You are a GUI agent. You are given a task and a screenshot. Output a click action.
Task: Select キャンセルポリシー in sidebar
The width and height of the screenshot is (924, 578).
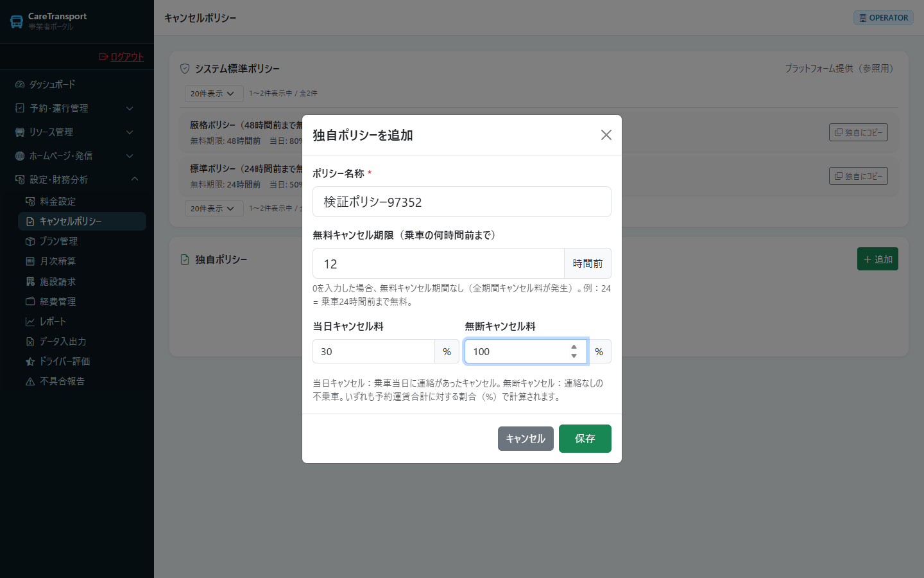pyautogui.click(x=82, y=221)
